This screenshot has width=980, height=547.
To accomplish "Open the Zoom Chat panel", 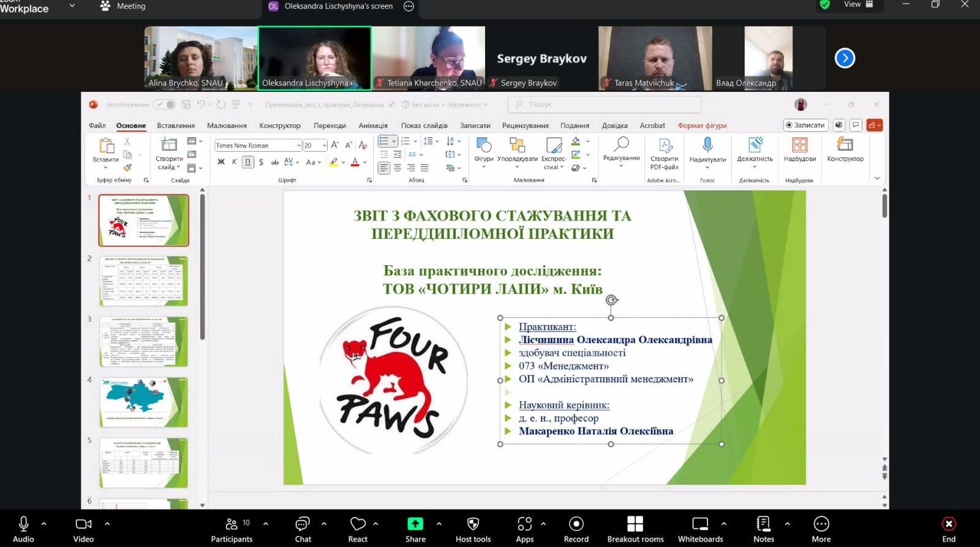I will tap(303, 524).
